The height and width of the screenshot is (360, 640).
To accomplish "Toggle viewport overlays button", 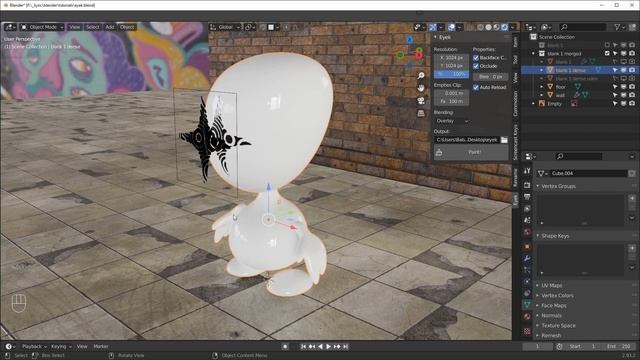I will click(x=451, y=27).
